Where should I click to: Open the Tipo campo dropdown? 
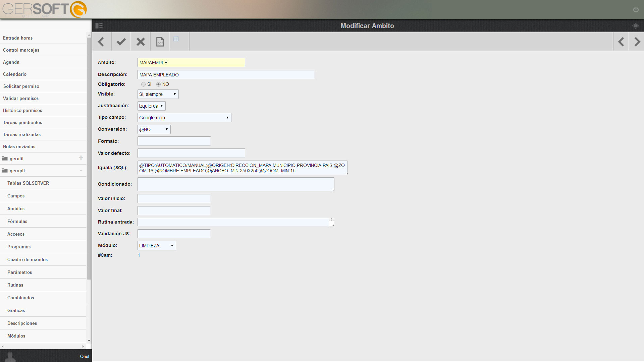click(184, 118)
